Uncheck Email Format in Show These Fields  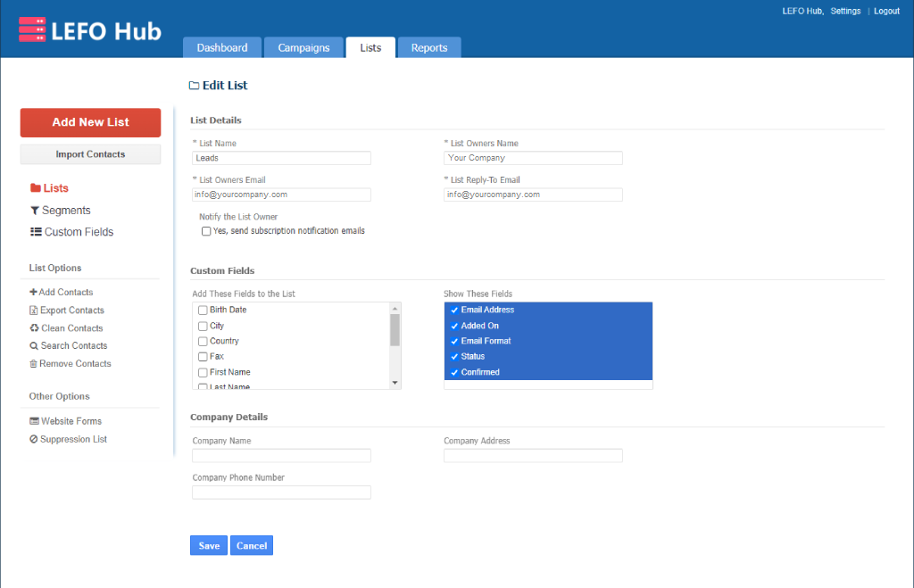[454, 341]
